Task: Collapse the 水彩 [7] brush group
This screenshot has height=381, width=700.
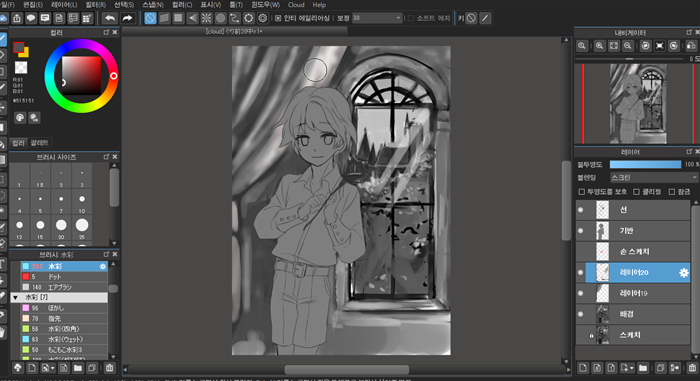Action: point(16,297)
